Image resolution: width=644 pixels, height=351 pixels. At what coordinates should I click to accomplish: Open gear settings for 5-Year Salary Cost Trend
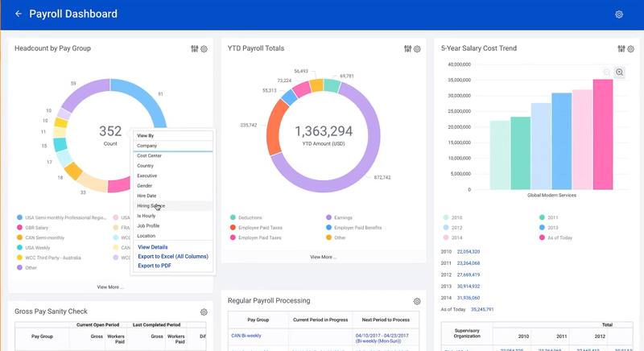tap(631, 49)
